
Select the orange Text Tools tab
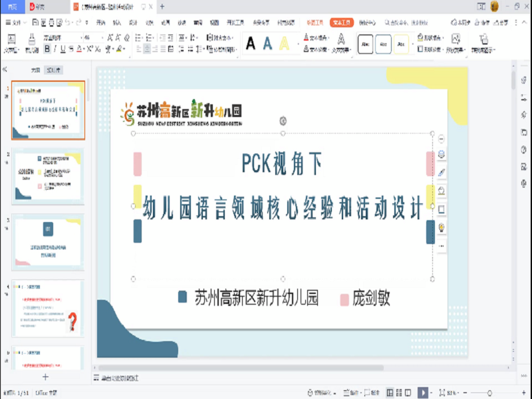click(x=342, y=22)
